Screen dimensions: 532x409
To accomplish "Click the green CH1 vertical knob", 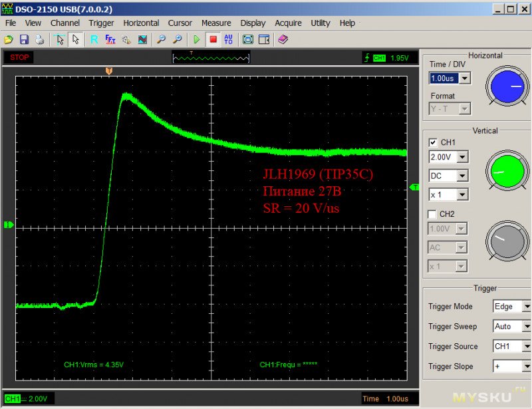I will (x=506, y=169).
